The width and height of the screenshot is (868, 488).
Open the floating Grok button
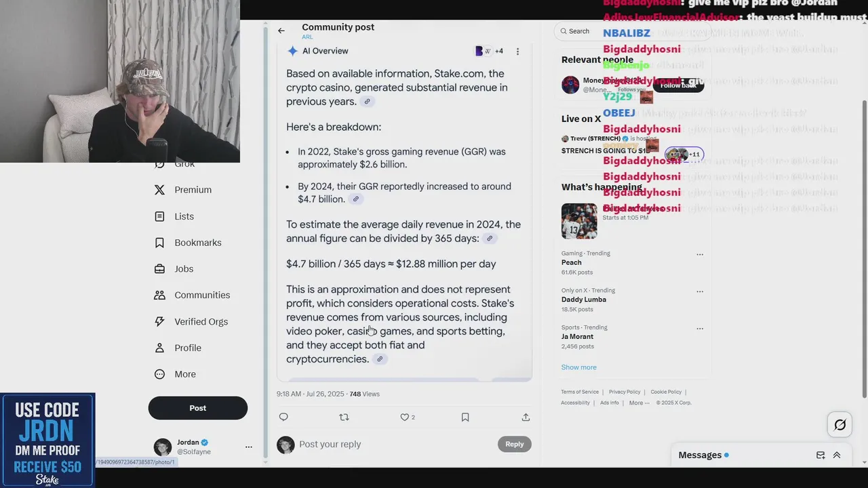point(840,425)
